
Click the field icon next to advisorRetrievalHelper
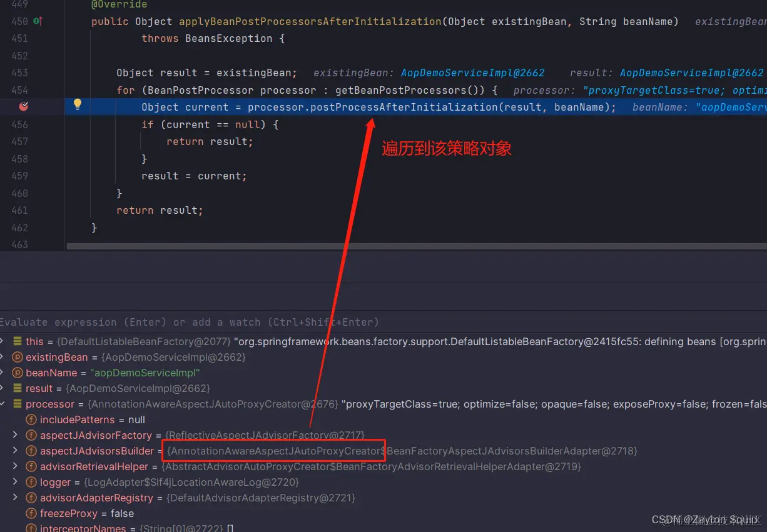pyautogui.click(x=31, y=466)
